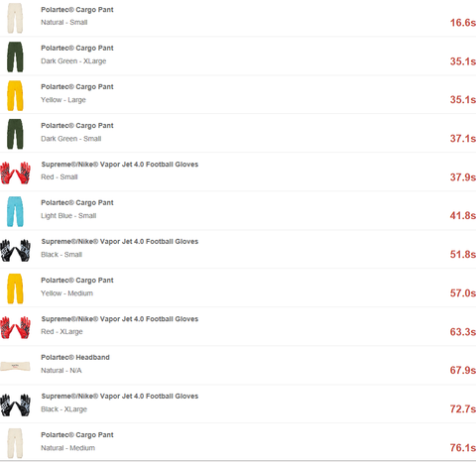Click the Black Small football gloves thumbnail
Screen dimensions: 476x462
[x=15, y=250]
